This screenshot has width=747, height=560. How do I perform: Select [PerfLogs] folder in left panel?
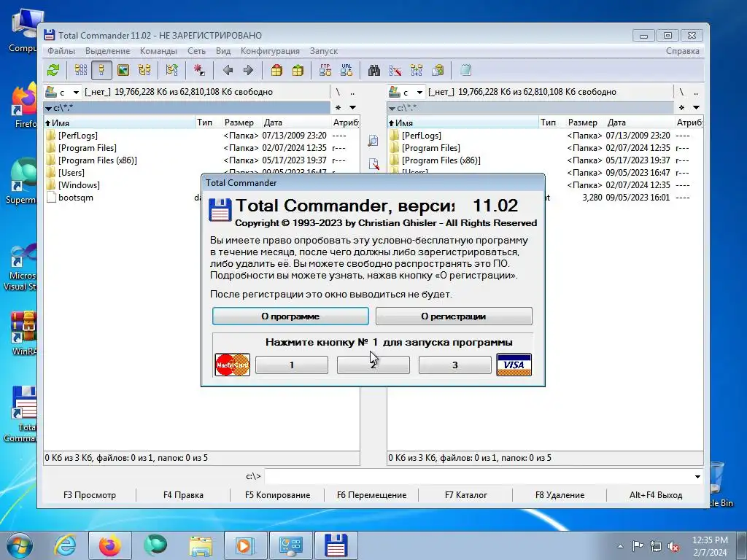[x=77, y=136]
